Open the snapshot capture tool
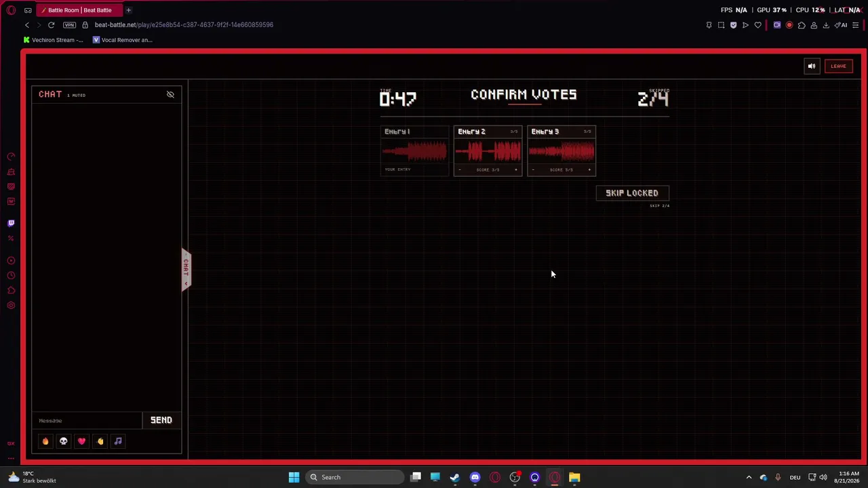The width and height of the screenshot is (868, 488). (x=722, y=25)
